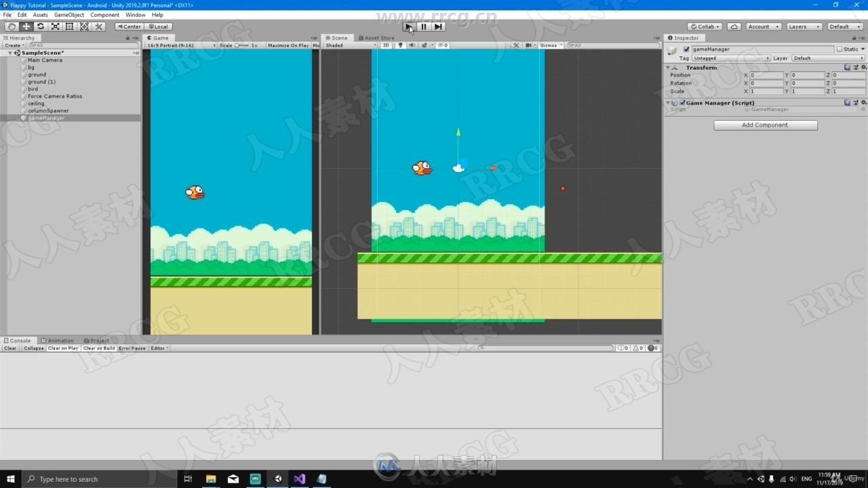This screenshot has height=488, width=868.
Task: Collapse the Transform component
Action: click(668, 68)
